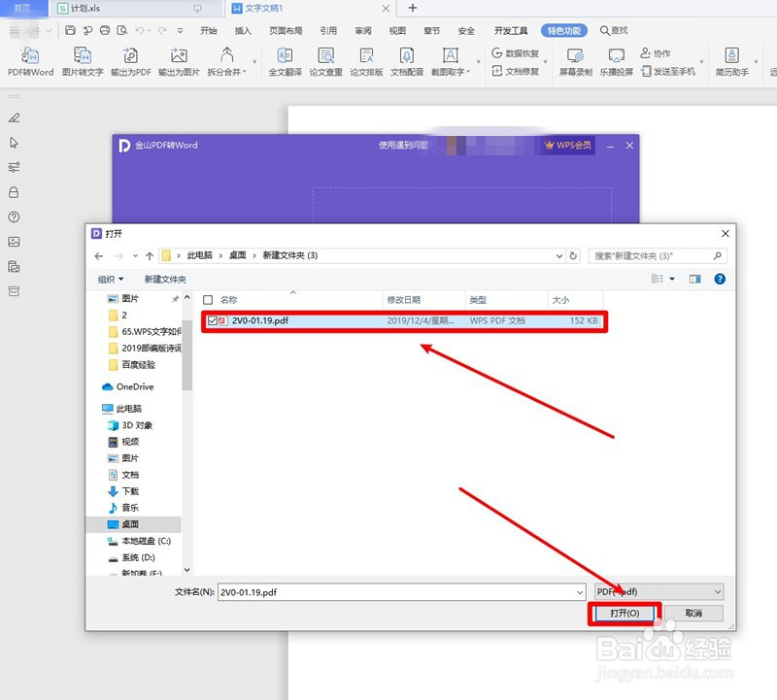Click the 输出为图片 ribbon icon
Image resolution: width=777 pixels, height=700 pixels.
[x=179, y=61]
